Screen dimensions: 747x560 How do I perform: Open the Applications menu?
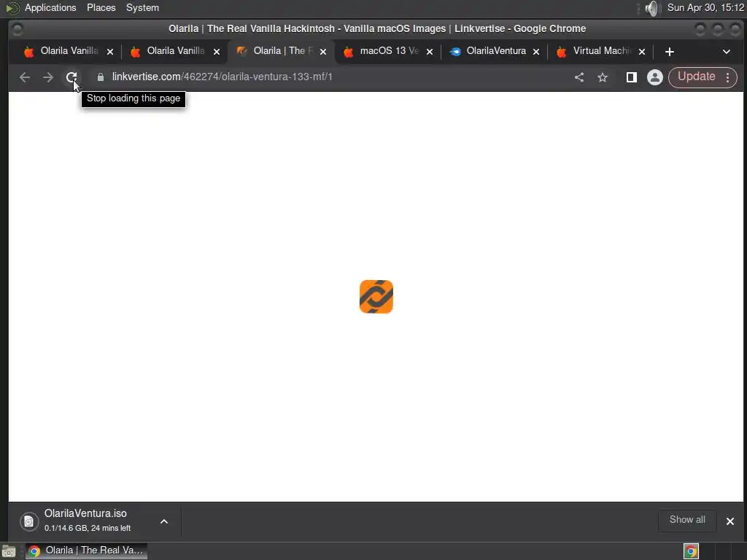(50, 7)
